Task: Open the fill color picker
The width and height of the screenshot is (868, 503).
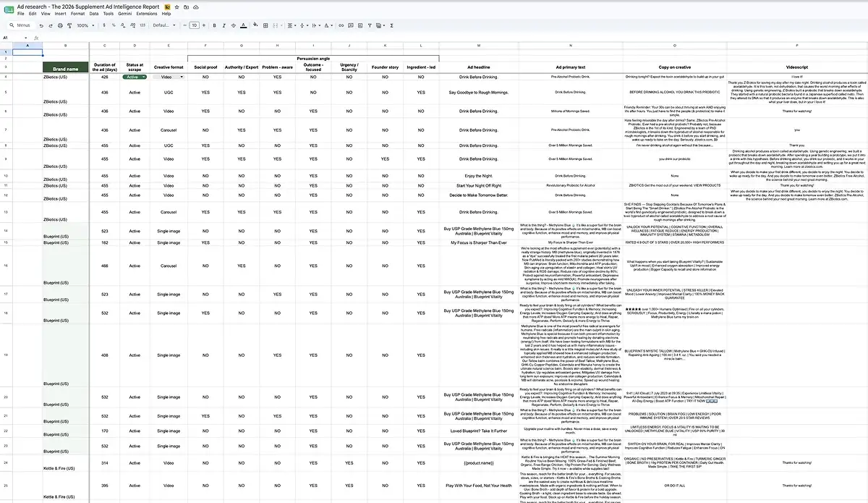Action: 255,25
